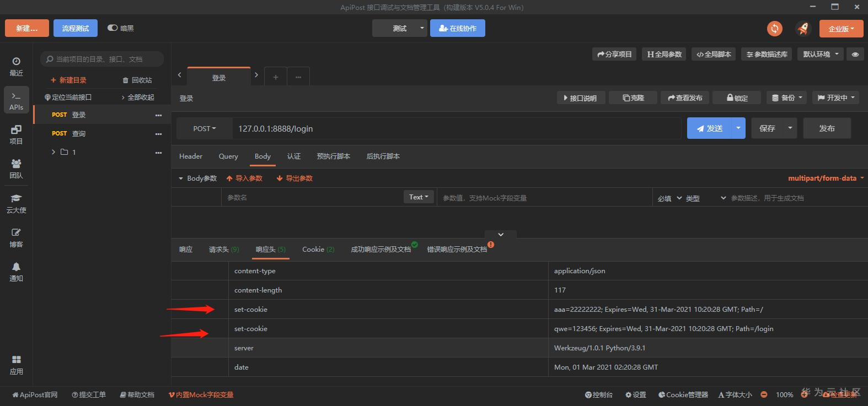Switch to the 请求头 tab
The height and width of the screenshot is (406, 868).
tap(224, 249)
